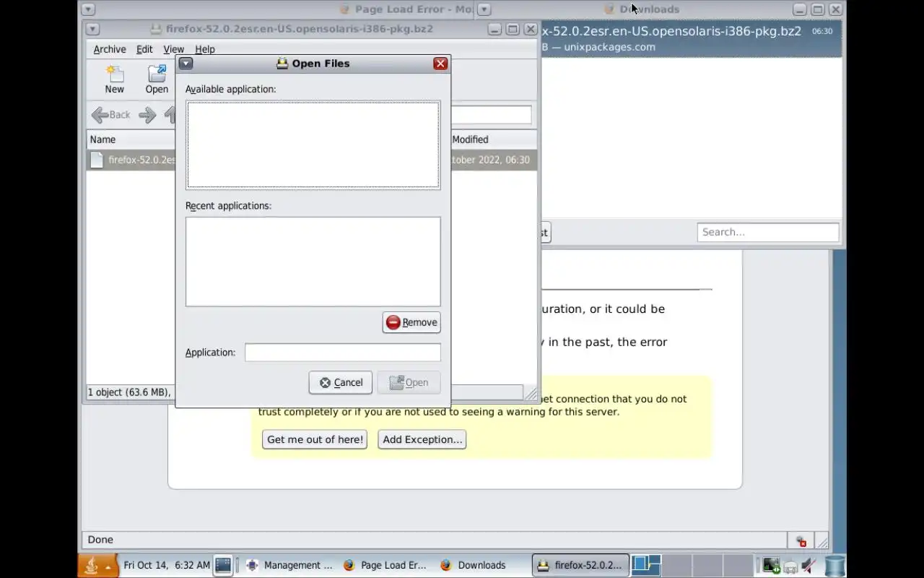Click the blocked-content icon in Firefox status bar
This screenshot has width=924, height=578.
point(801,540)
